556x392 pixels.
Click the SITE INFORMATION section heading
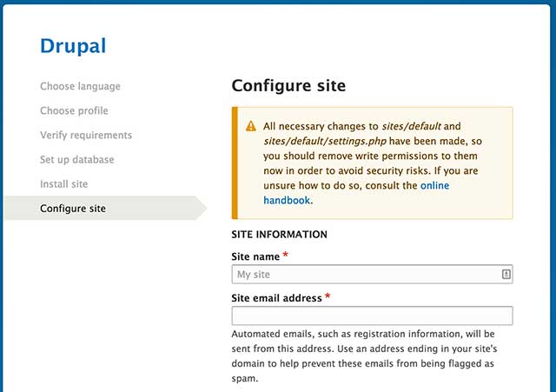[x=280, y=234]
